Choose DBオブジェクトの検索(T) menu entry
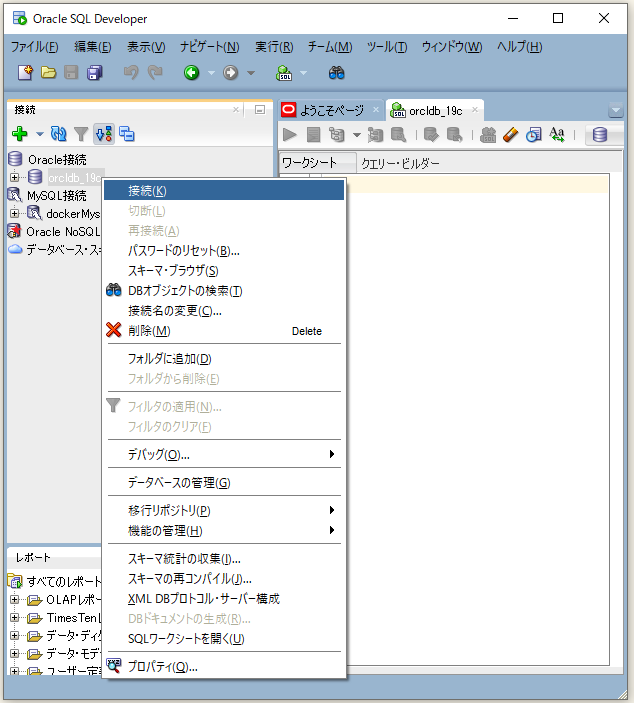The width and height of the screenshot is (634, 703). 224,291
